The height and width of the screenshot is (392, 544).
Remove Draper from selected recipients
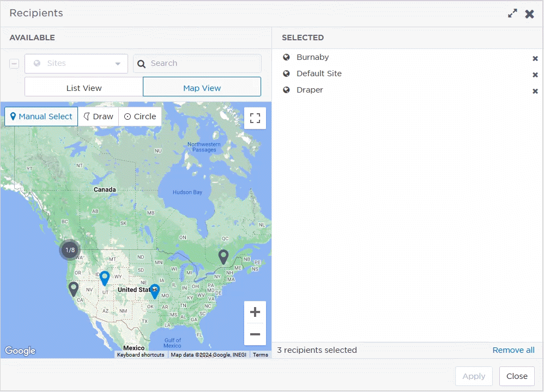(535, 91)
